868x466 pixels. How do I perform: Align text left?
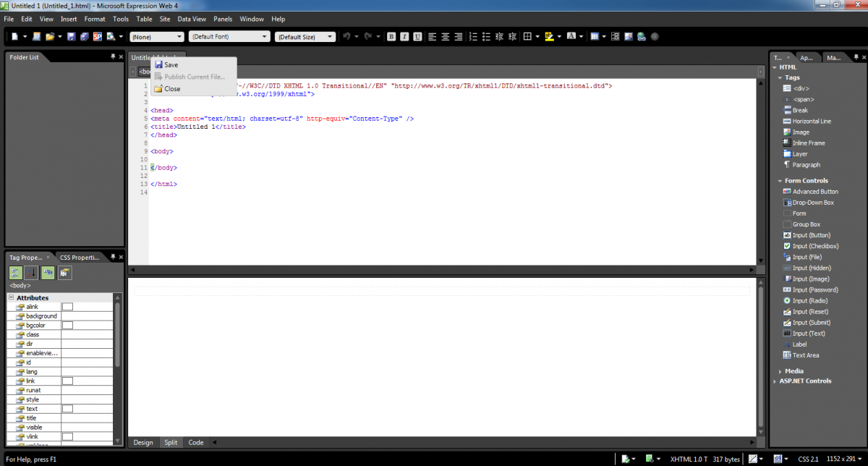[x=432, y=36]
